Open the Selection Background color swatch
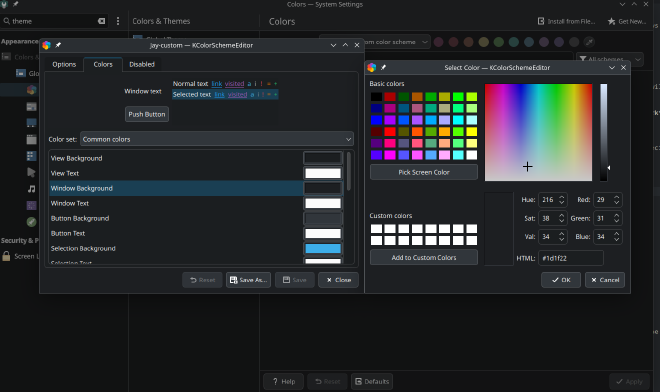The height and width of the screenshot is (392, 660). pyautogui.click(x=323, y=248)
